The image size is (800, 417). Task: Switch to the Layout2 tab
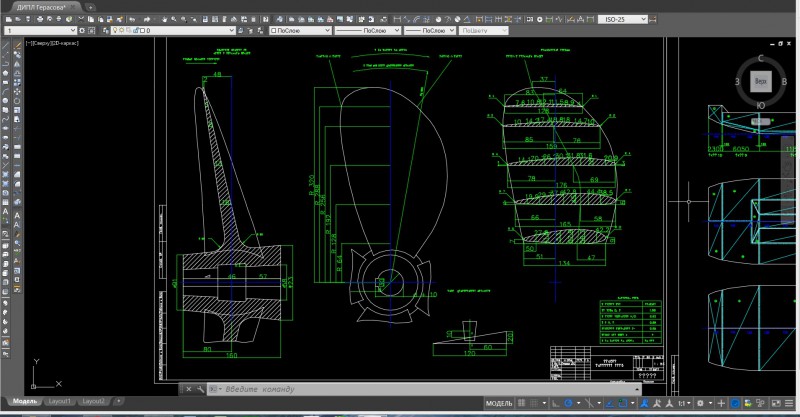(93, 401)
